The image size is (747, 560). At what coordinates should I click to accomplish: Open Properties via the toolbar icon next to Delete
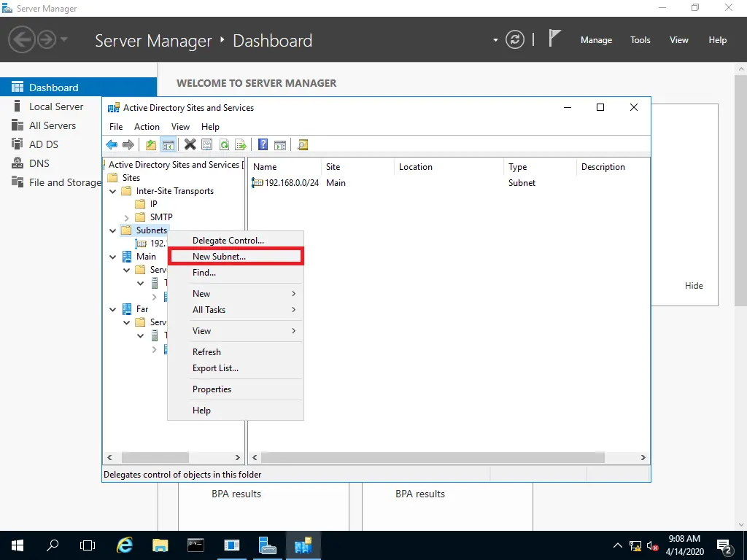(206, 145)
